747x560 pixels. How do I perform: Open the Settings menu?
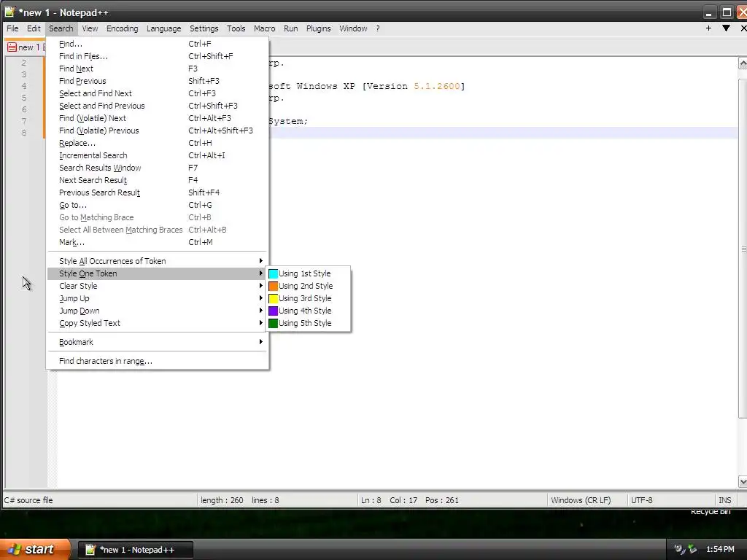click(204, 28)
